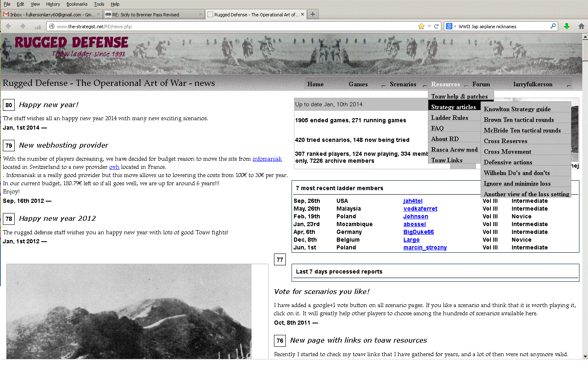Open the larryfulkerson user menu
The height and width of the screenshot is (368, 588).
pyautogui.click(x=533, y=84)
